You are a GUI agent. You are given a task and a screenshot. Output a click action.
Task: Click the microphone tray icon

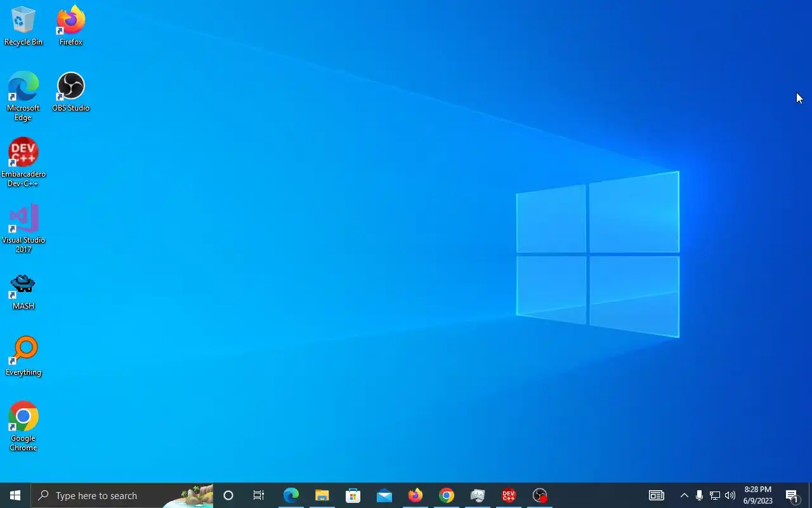pyautogui.click(x=699, y=495)
